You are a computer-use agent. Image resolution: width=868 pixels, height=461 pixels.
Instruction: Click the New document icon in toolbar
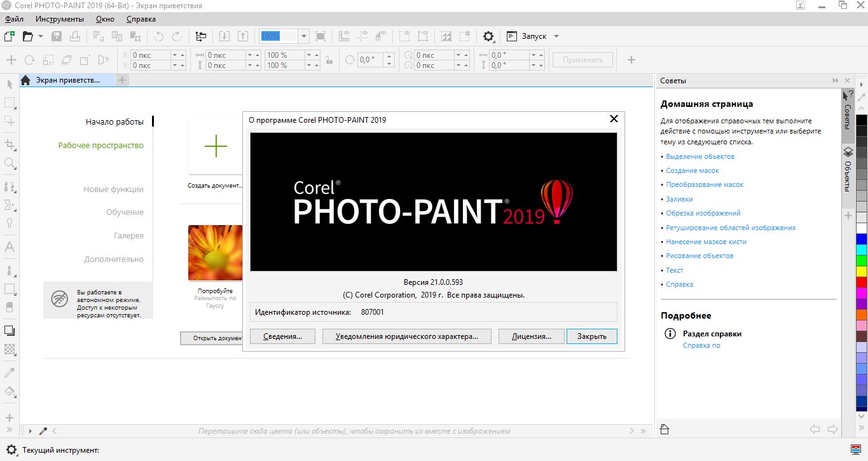coord(9,36)
